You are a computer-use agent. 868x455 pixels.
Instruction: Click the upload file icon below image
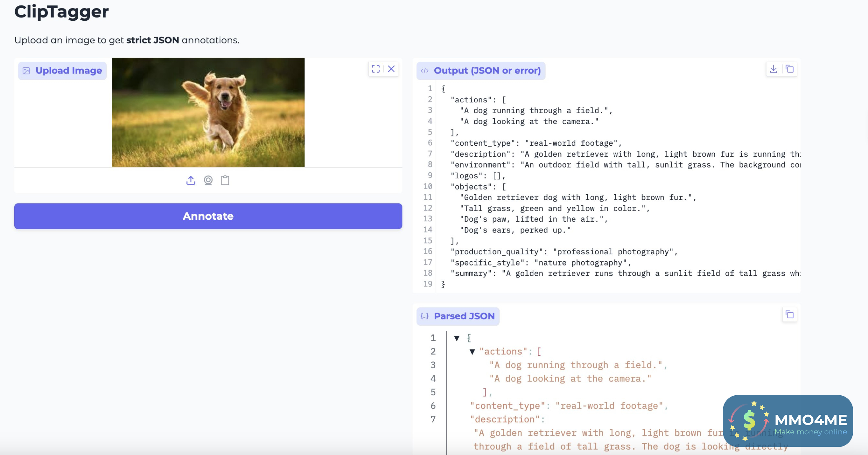point(191,180)
